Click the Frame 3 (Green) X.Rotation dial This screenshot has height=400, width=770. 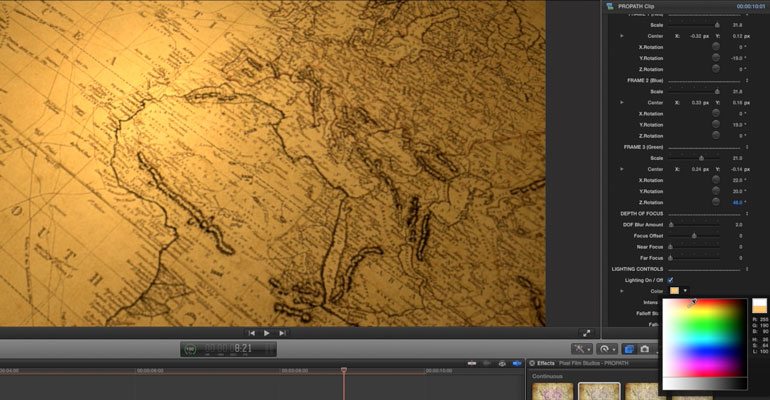716,180
